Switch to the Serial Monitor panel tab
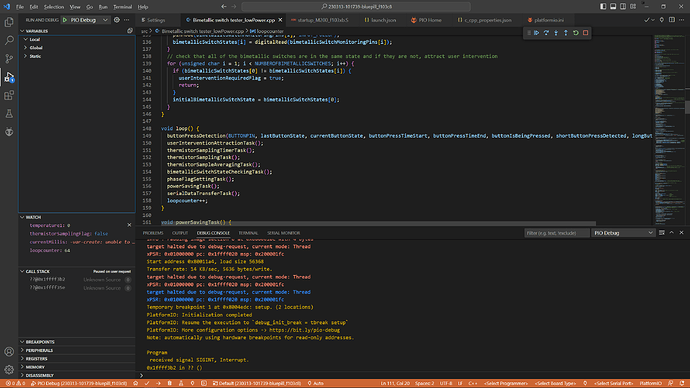 pyautogui.click(x=283, y=233)
